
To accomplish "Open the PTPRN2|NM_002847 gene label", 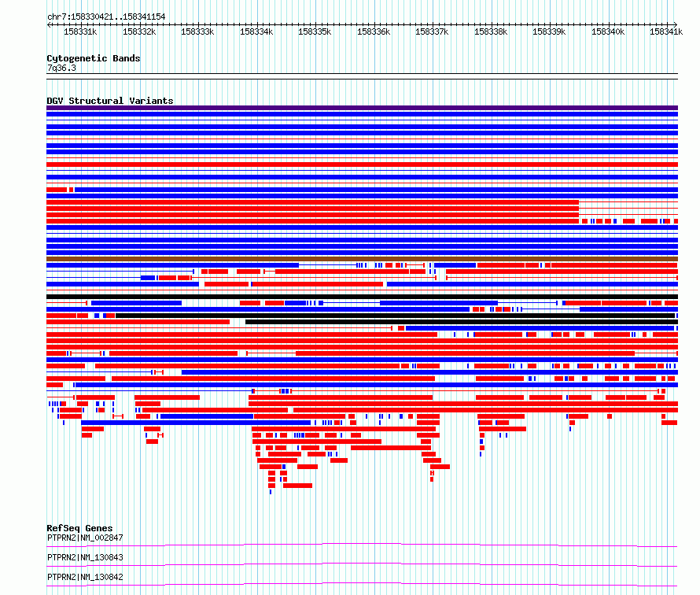I will coord(85,538).
